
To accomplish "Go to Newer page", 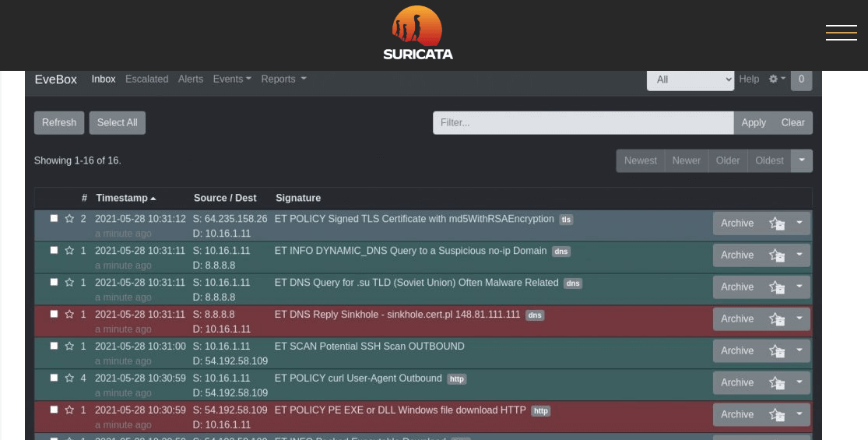I will [687, 160].
